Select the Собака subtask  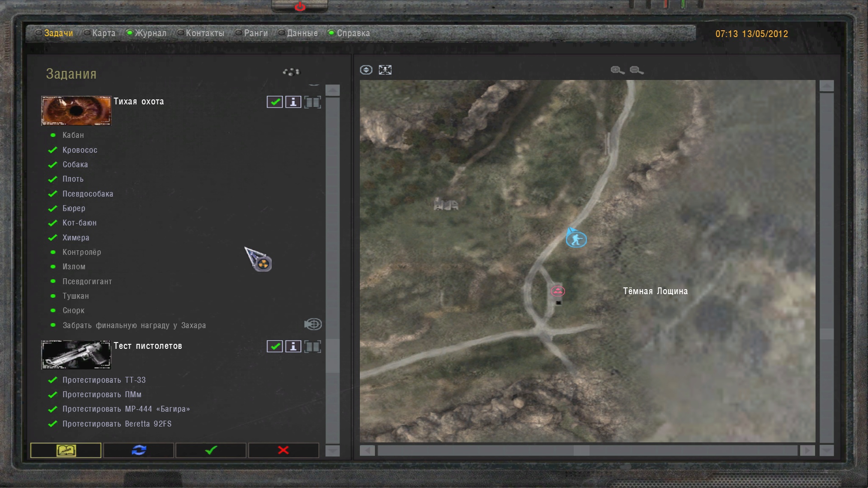[75, 164]
